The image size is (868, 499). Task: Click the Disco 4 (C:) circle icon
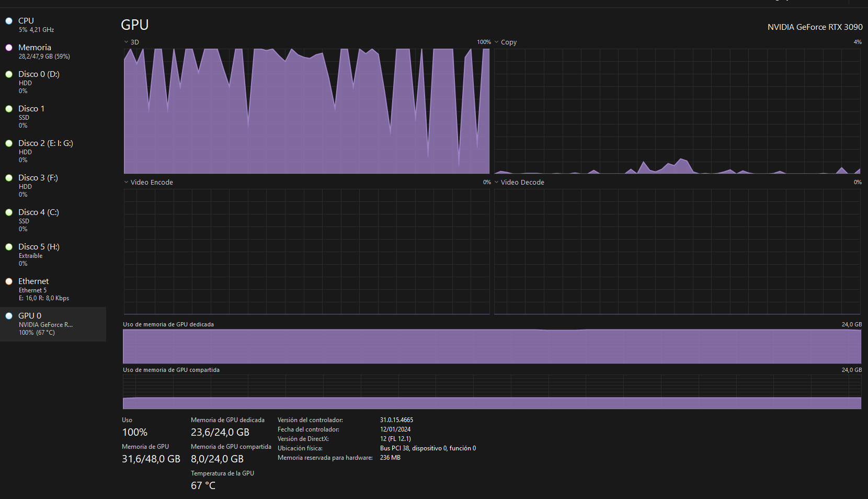click(9, 212)
